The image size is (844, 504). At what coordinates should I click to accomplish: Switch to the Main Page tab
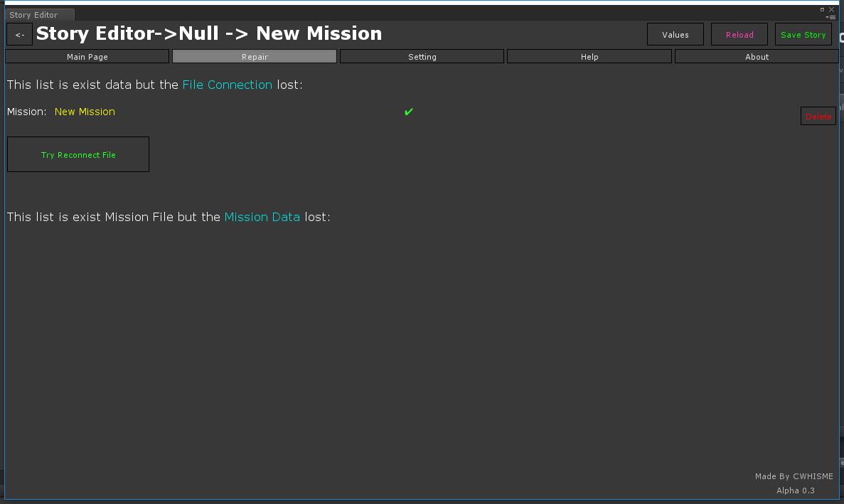pos(87,57)
